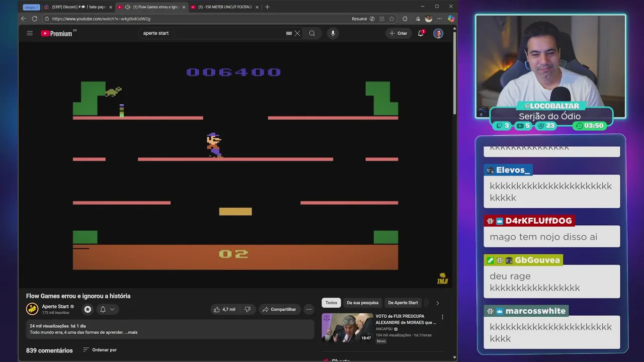The width and height of the screenshot is (644, 362).
Task: Click the channel member star badge button
Action: pyautogui.click(x=88, y=309)
